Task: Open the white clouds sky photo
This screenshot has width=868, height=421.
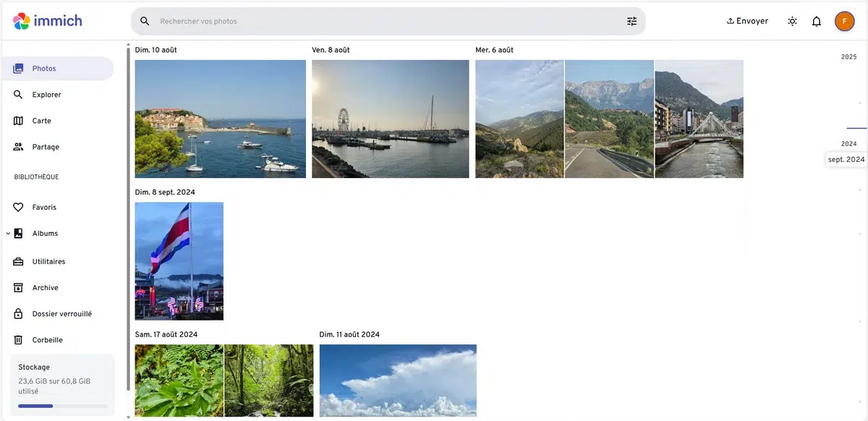Action: [x=398, y=380]
